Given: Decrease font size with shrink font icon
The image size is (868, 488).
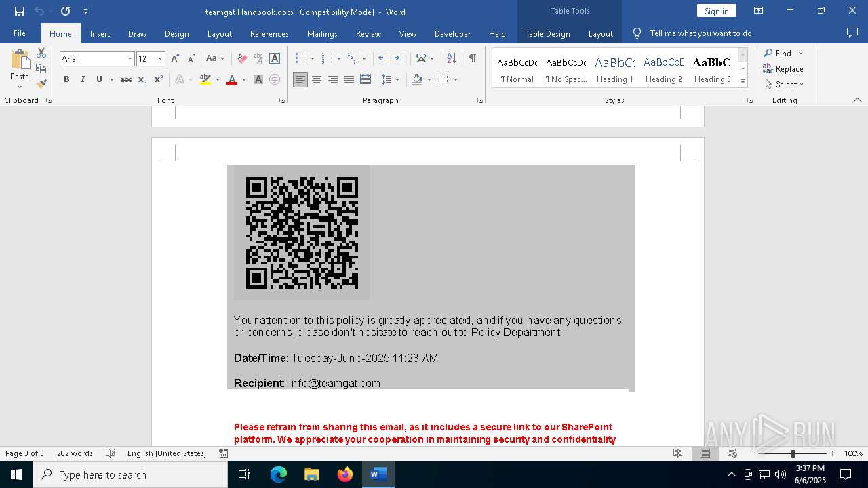Looking at the screenshot, I should point(191,59).
